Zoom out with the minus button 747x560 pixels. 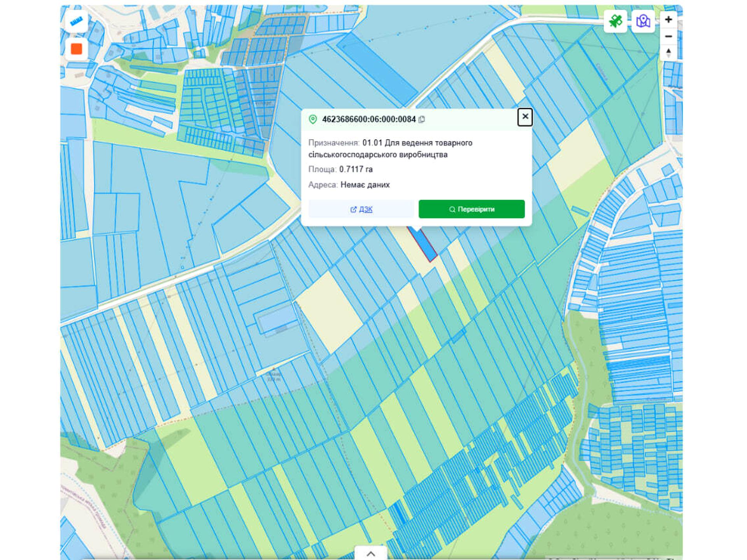point(668,37)
